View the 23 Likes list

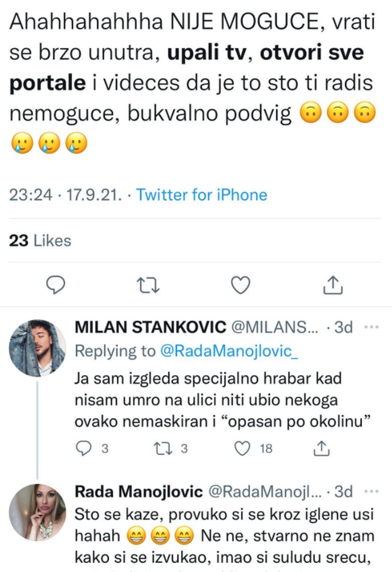(x=40, y=240)
